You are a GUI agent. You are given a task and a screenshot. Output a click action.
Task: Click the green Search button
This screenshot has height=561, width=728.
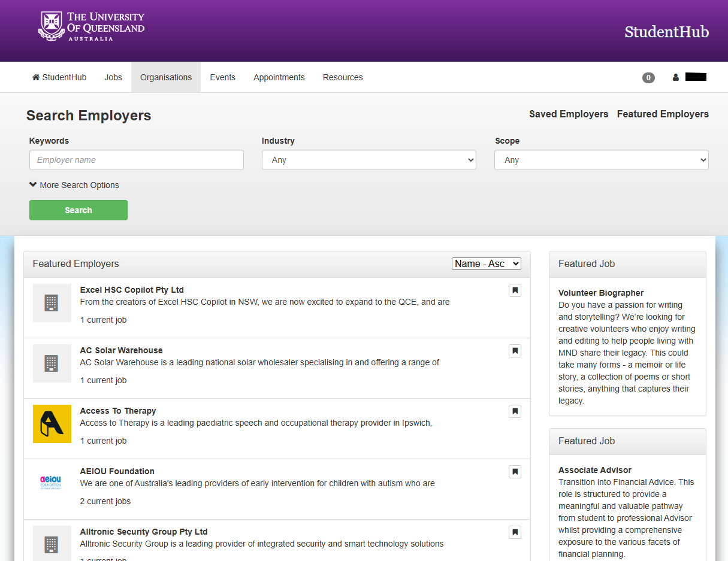[78, 210]
